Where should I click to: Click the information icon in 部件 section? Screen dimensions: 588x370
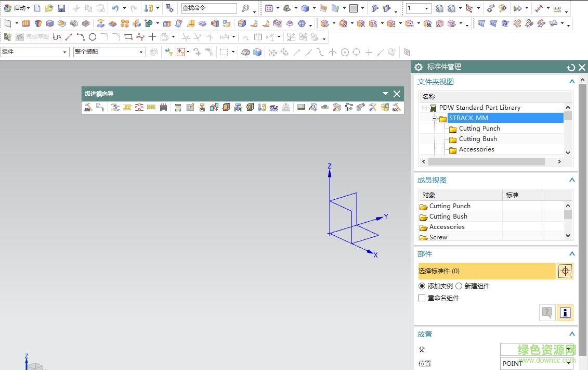[565, 312]
